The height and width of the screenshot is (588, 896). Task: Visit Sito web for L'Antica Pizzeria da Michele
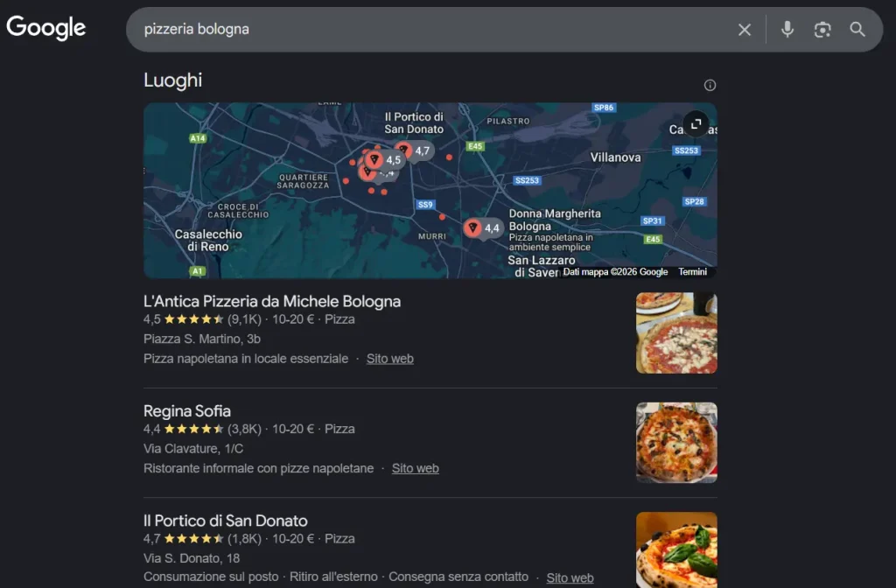(x=389, y=359)
